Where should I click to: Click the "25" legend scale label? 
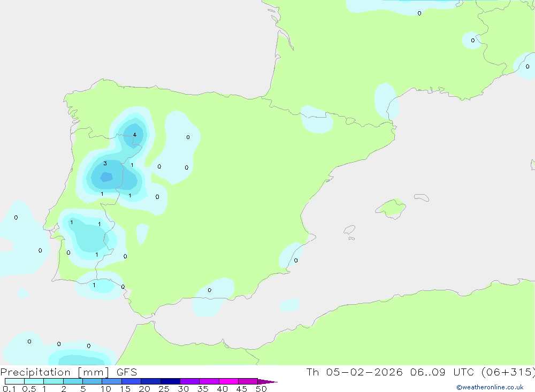point(164,389)
